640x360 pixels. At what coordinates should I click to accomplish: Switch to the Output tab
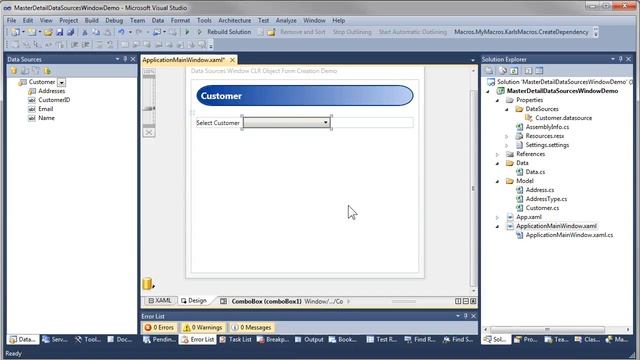click(x=309, y=339)
